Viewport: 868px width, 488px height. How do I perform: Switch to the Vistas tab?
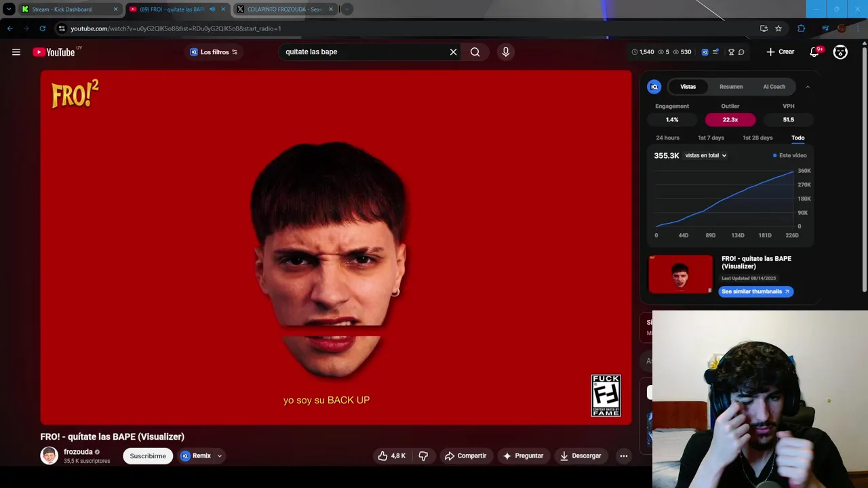click(688, 87)
